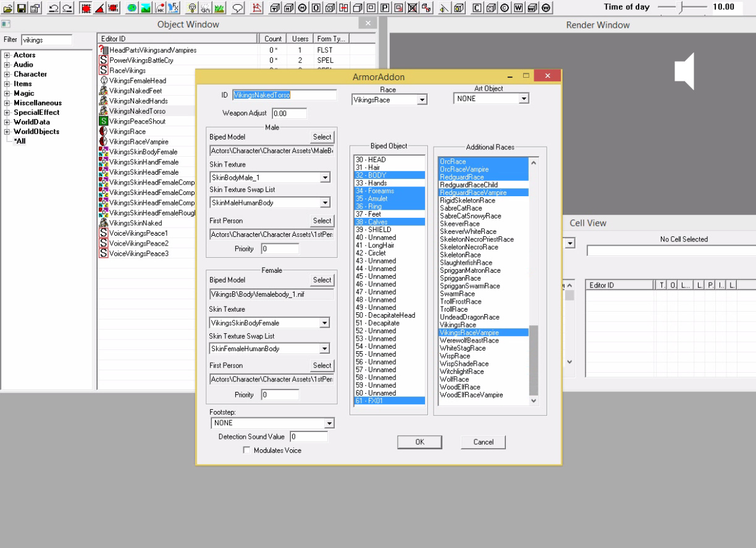Click the cube with T toolbar icon

tap(275, 8)
